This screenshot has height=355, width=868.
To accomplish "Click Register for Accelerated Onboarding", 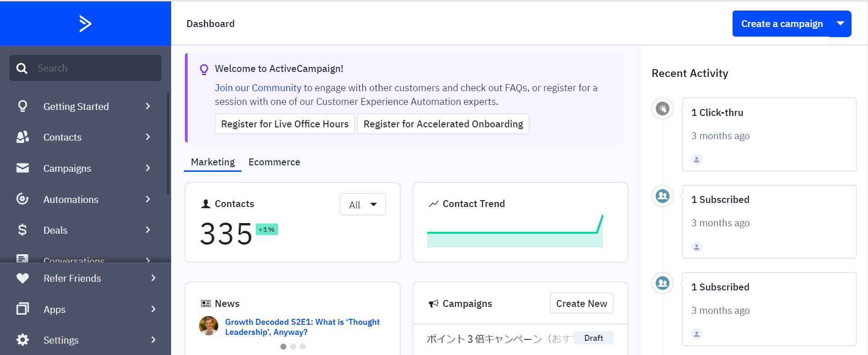I will click(443, 124).
